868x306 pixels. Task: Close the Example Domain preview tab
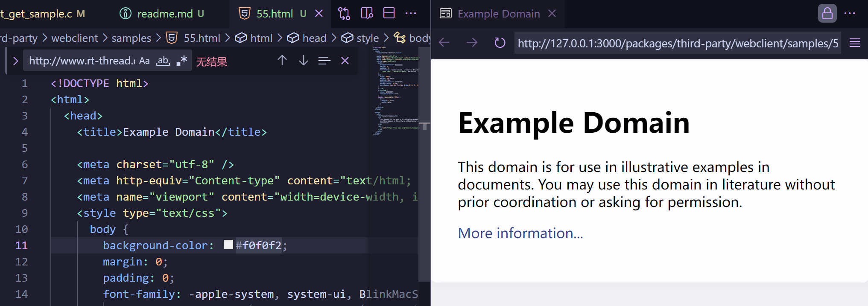pyautogui.click(x=552, y=14)
